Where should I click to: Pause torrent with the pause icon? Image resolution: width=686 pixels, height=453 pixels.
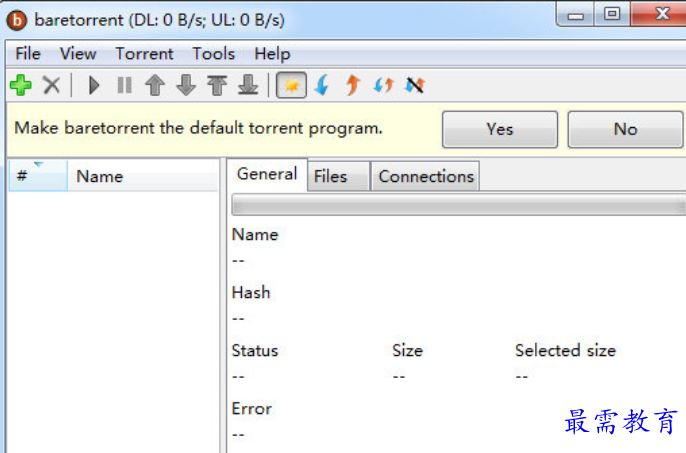click(x=125, y=85)
